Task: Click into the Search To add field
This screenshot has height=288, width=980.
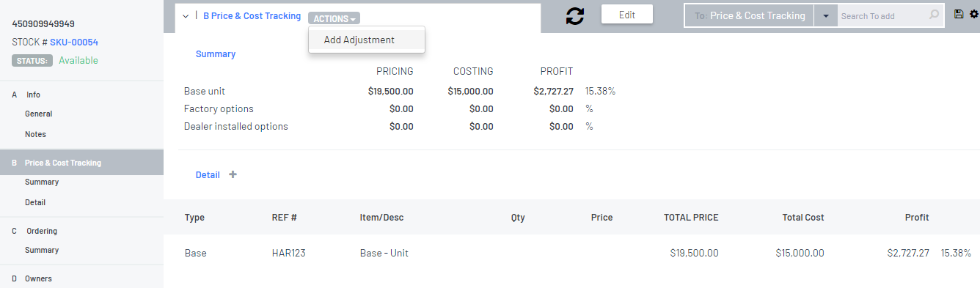Action: coord(883,15)
